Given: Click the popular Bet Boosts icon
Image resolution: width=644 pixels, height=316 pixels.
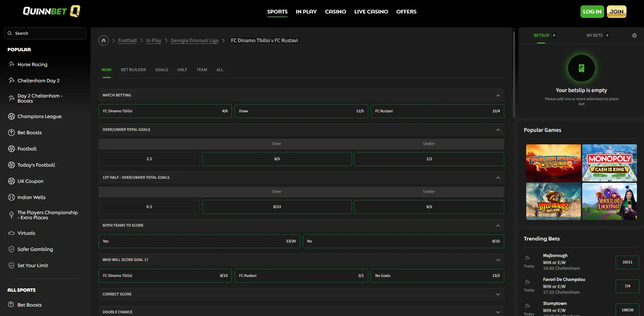Looking at the screenshot, I should point(11,133).
